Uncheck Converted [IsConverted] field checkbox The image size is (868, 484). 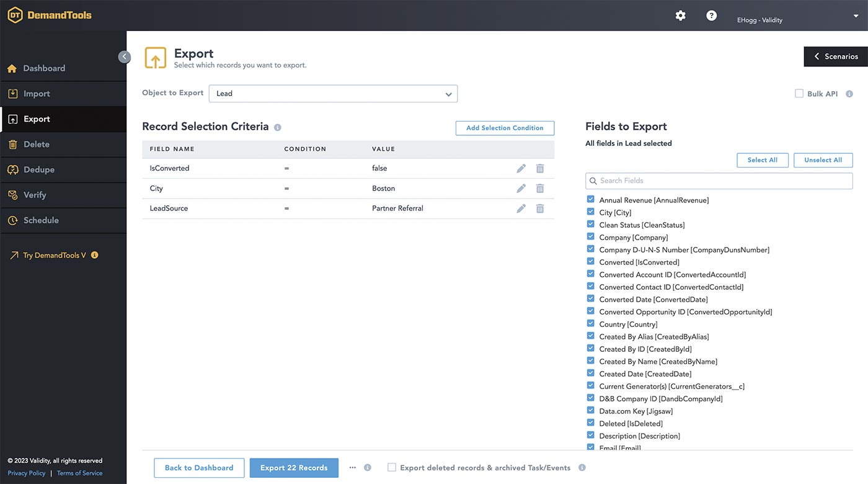590,262
